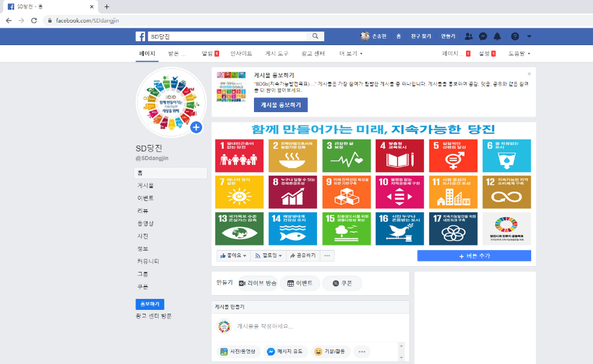Select 게시물 in left sidebar
The height and width of the screenshot is (364, 593).
pyautogui.click(x=146, y=186)
